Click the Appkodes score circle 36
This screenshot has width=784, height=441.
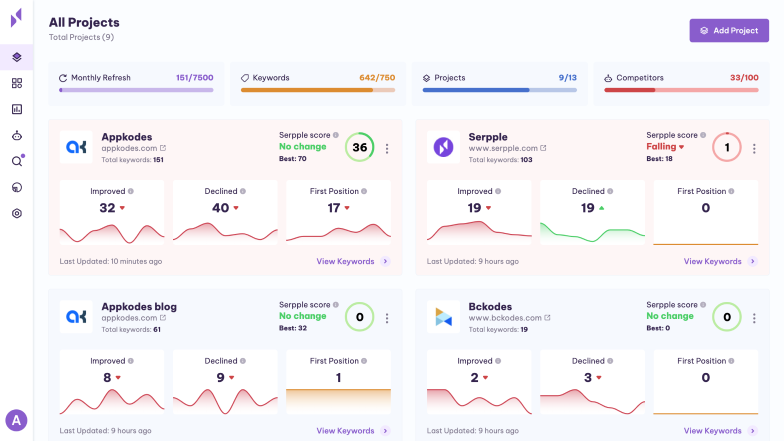360,147
